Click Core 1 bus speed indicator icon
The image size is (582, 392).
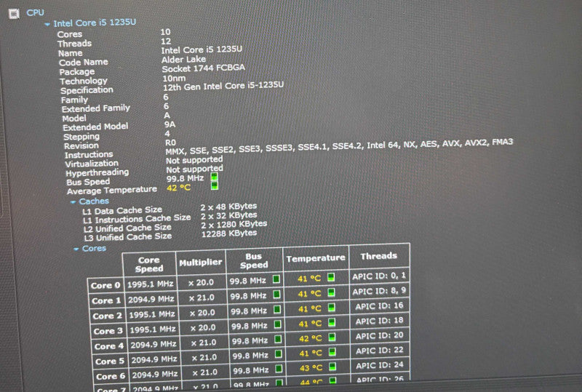tap(277, 295)
